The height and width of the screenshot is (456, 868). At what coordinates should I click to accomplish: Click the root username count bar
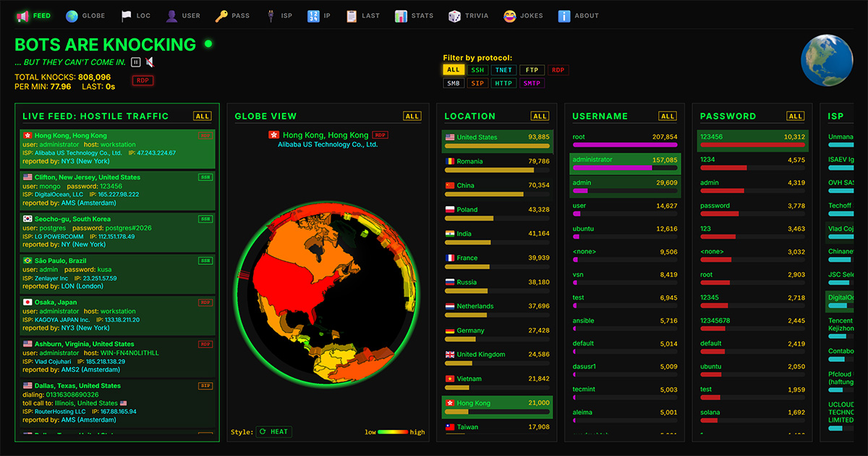(625, 145)
